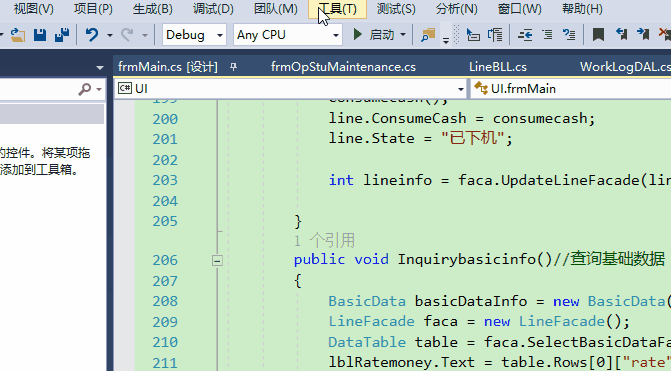Click the Increase Indent icon

547,35
